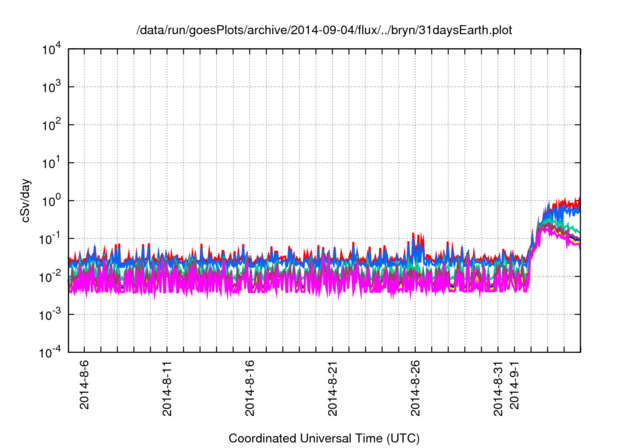Select the 2014-8-26 date tick label
640x448 pixels.
(415, 393)
